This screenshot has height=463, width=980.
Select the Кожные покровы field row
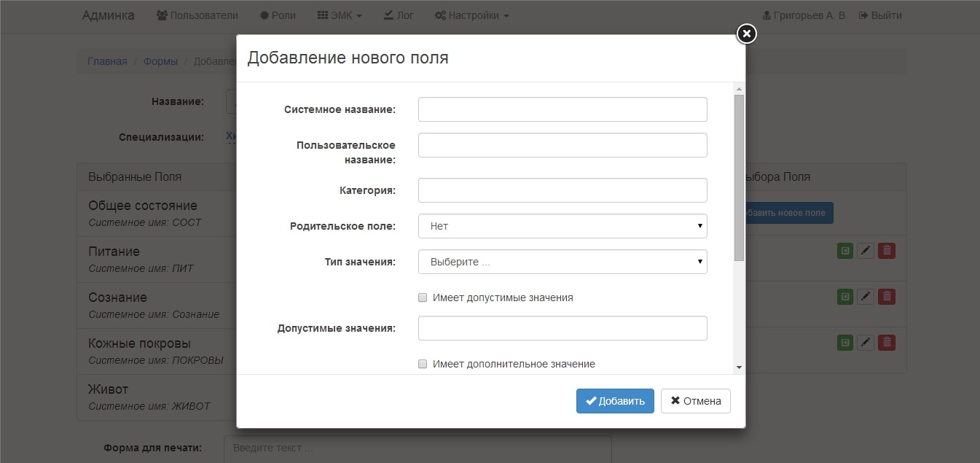coord(157,351)
